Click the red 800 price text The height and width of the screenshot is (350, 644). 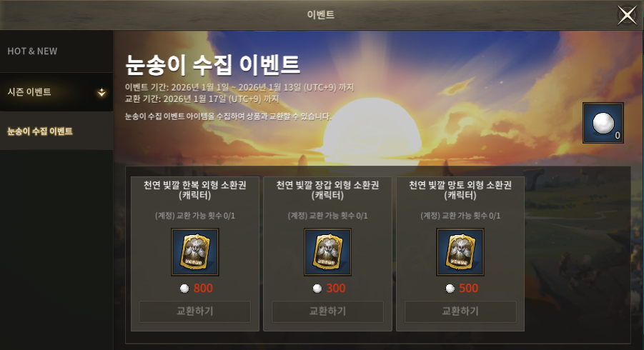[x=203, y=289]
